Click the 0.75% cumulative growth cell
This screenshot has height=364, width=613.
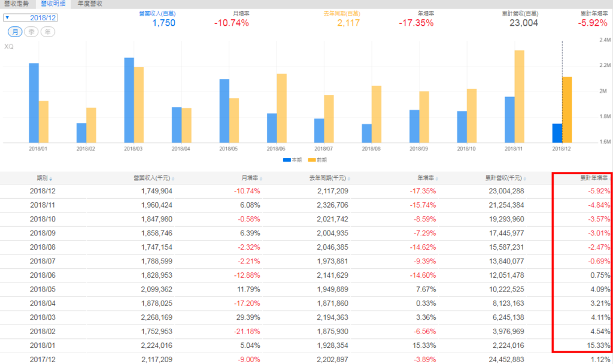600,275
